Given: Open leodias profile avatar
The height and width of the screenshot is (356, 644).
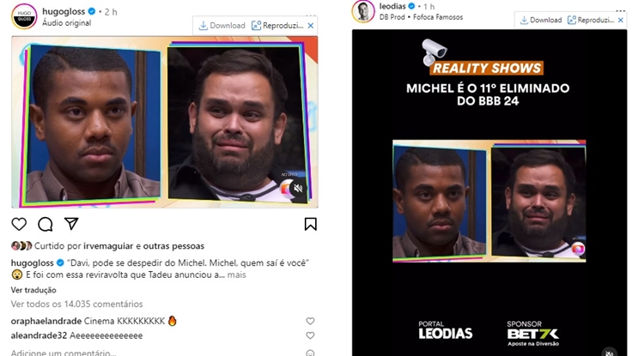Looking at the screenshot, I should pyautogui.click(x=363, y=11).
